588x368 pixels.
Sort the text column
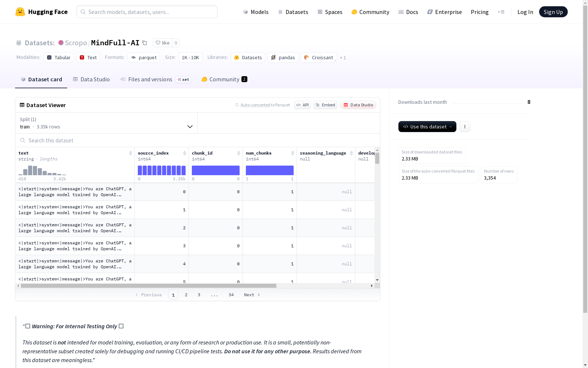[x=130, y=153]
